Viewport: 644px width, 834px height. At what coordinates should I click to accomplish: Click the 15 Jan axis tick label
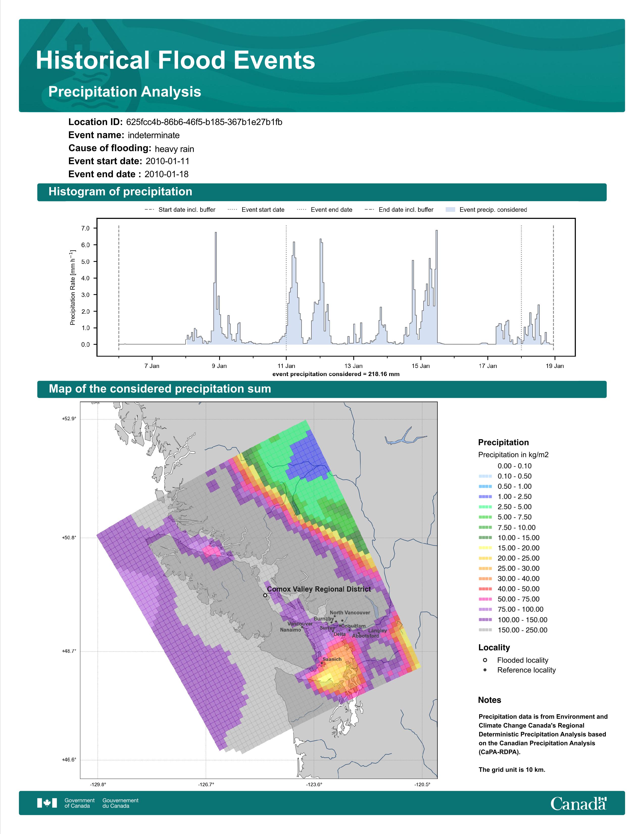(420, 366)
